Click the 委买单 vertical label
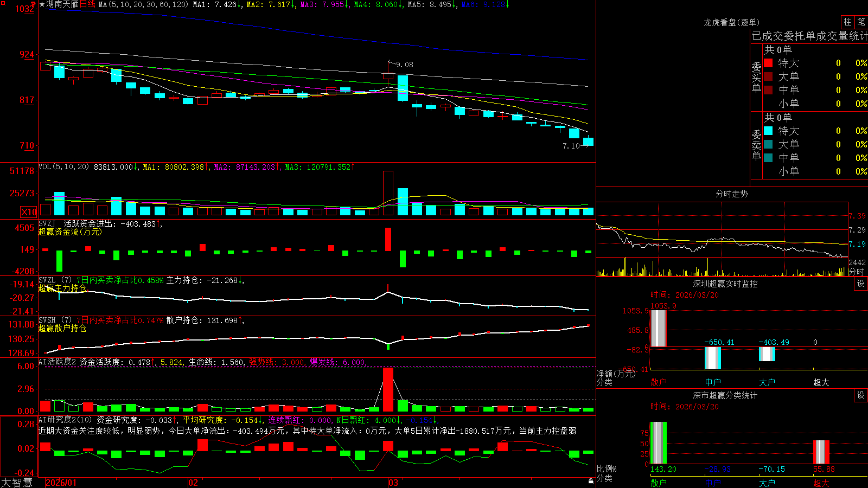 tap(756, 77)
